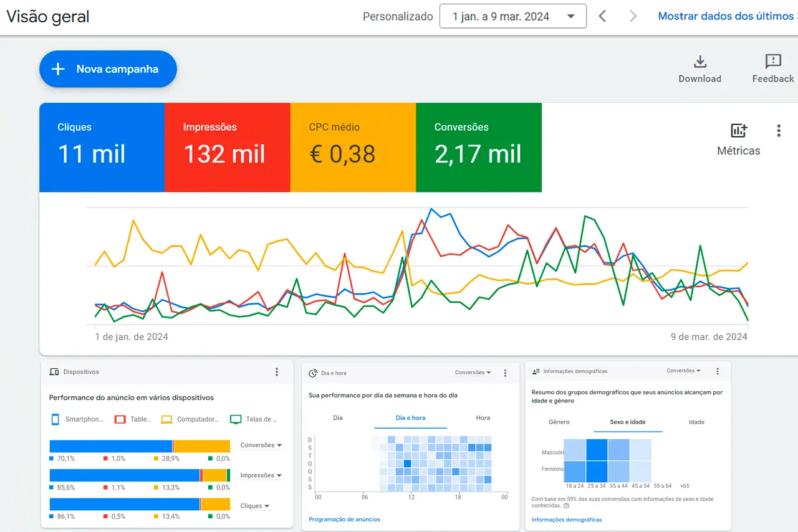Click the help icon after conhecidas

pos(566,506)
